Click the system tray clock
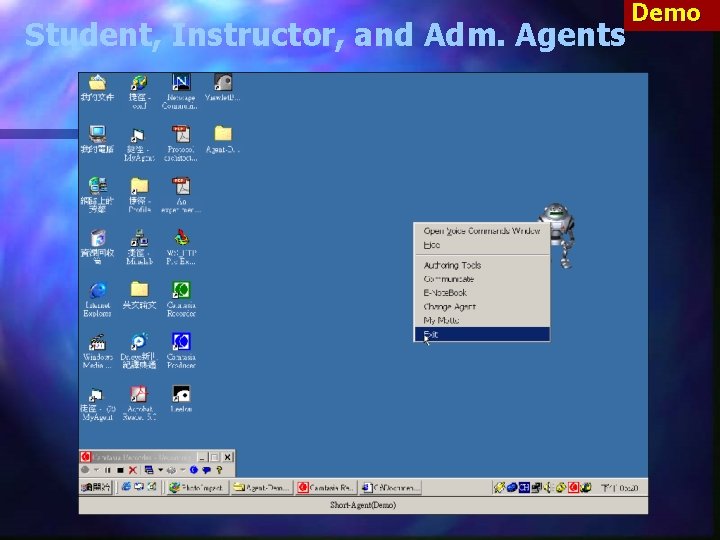The width and height of the screenshot is (720, 540). point(619,488)
